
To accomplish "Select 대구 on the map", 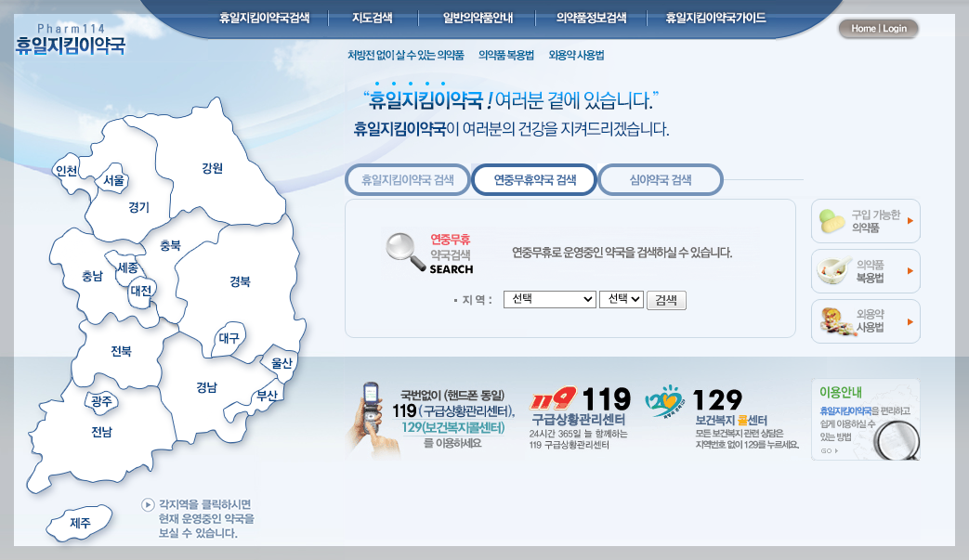I will [x=229, y=338].
